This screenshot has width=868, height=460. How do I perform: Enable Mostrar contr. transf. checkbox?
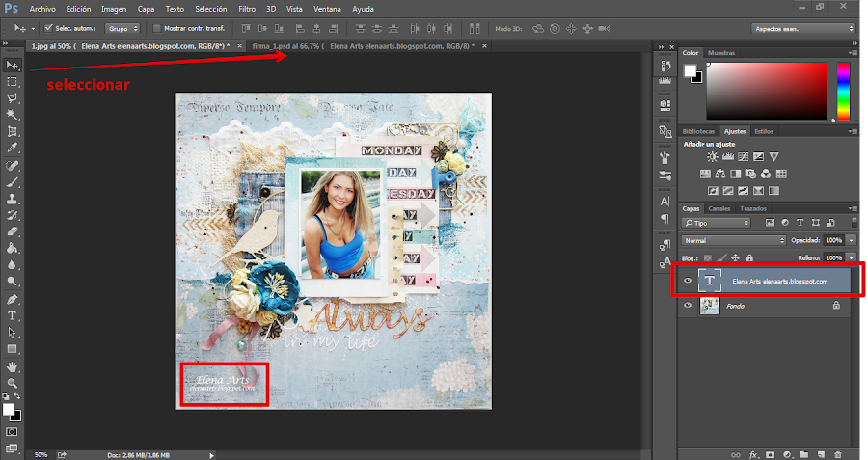(x=156, y=28)
